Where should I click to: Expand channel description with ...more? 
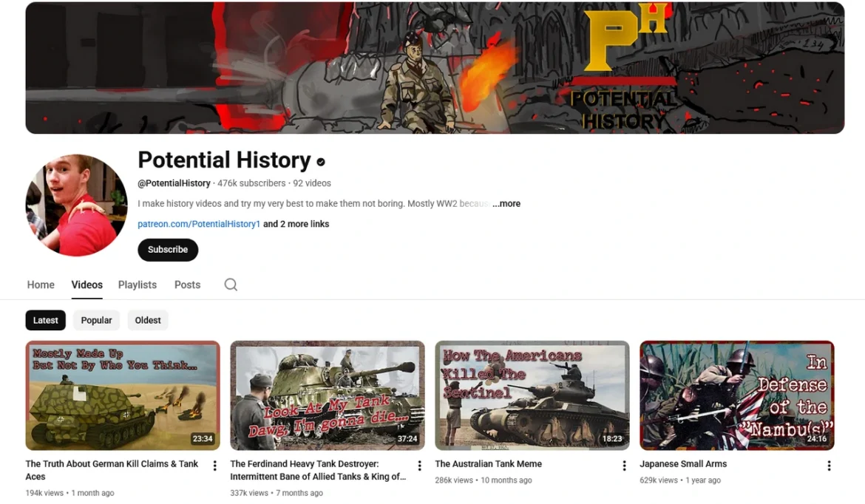(506, 203)
